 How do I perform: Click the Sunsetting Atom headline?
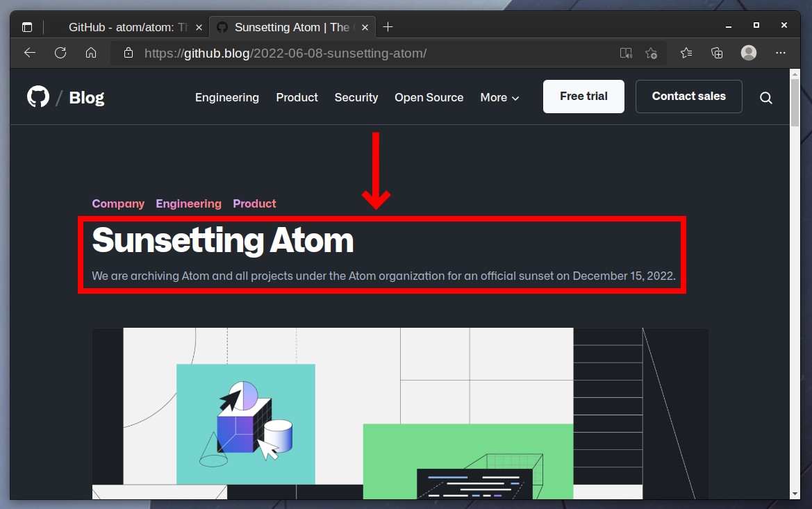pos(223,240)
